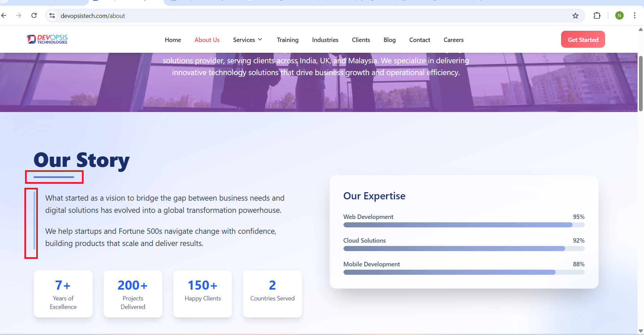Open the green N profile avatar
This screenshot has height=335, width=644.
click(619, 16)
